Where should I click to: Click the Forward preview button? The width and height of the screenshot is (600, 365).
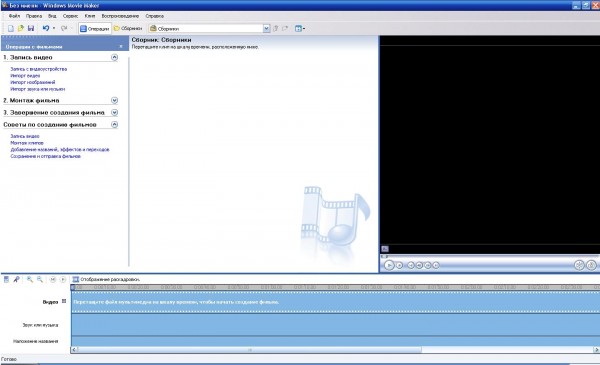coord(436,265)
